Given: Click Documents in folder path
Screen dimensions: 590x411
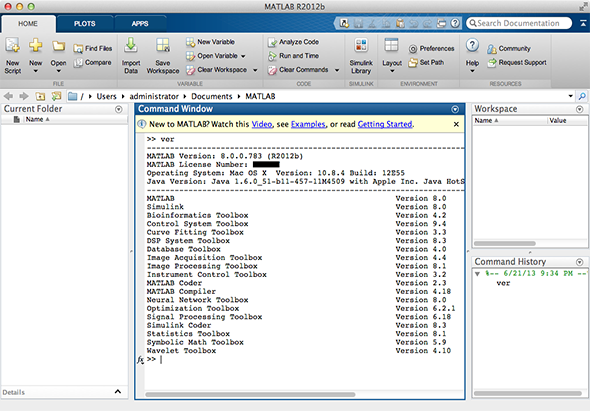Looking at the screenshot, I should (212, 96).
